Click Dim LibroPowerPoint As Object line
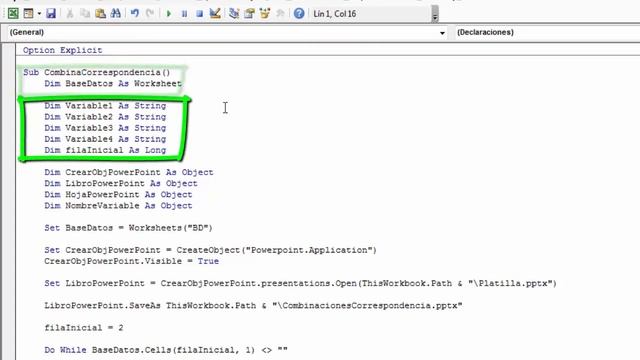640x360 pixels. tap(121, 183)
